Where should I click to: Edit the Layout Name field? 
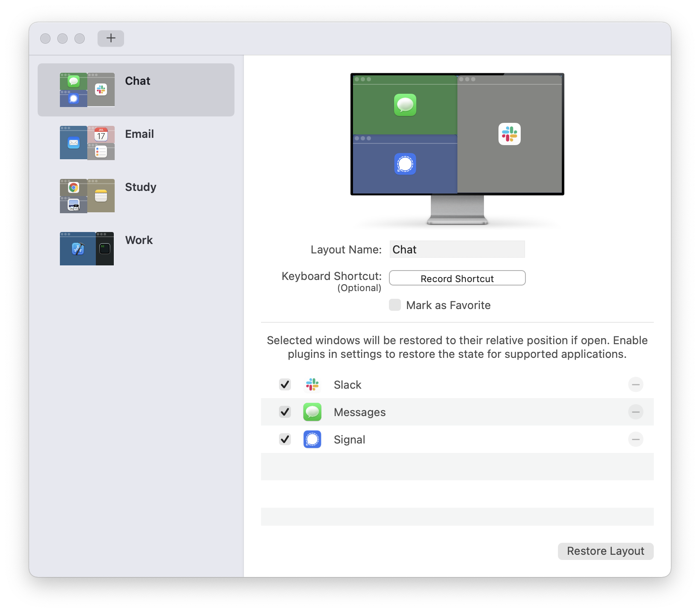tap(457, 249)
